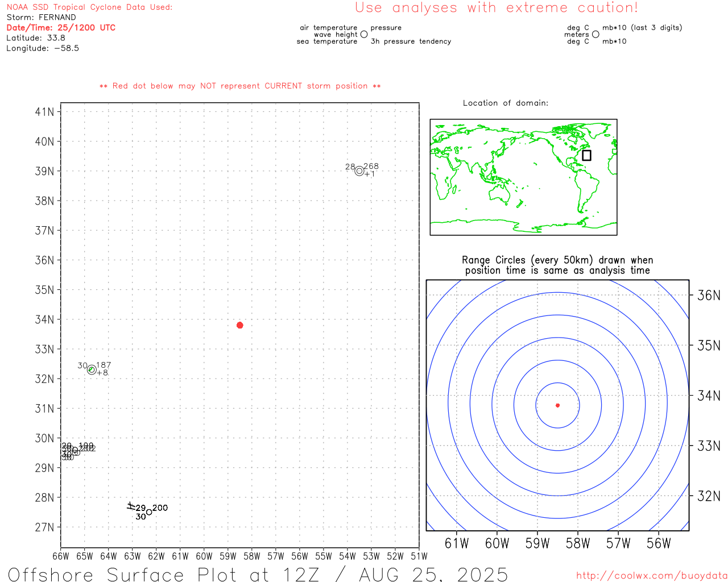Click the 'sea temperature' legend label
Image resolution: width=728 pixels, height=582 pixels.
click(x=327, y=41)
